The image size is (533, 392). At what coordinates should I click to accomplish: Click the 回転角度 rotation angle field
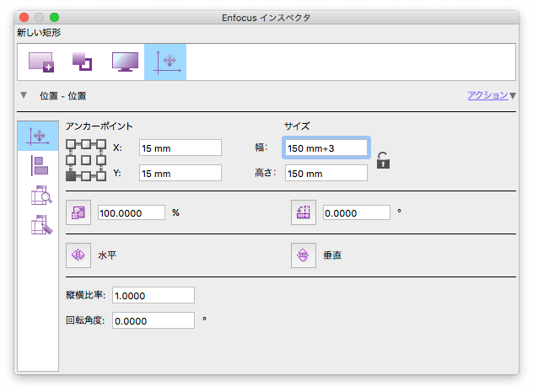(153, 320)
